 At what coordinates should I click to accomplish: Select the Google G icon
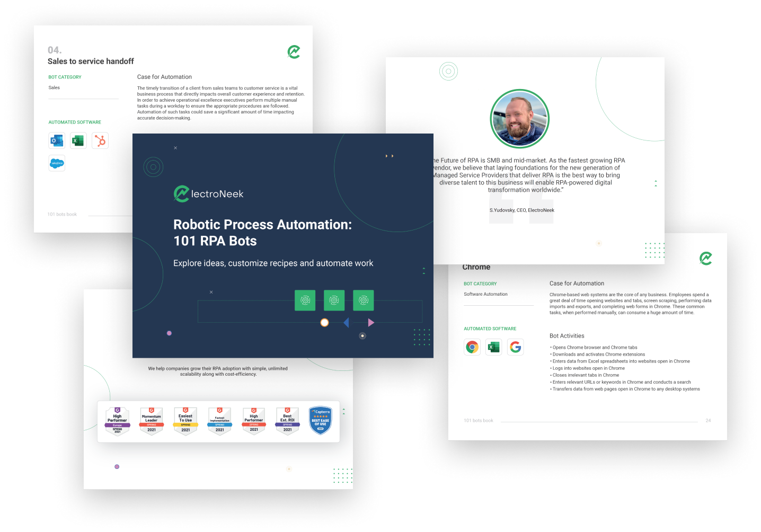pyautogui.click(x=516, y=347)
